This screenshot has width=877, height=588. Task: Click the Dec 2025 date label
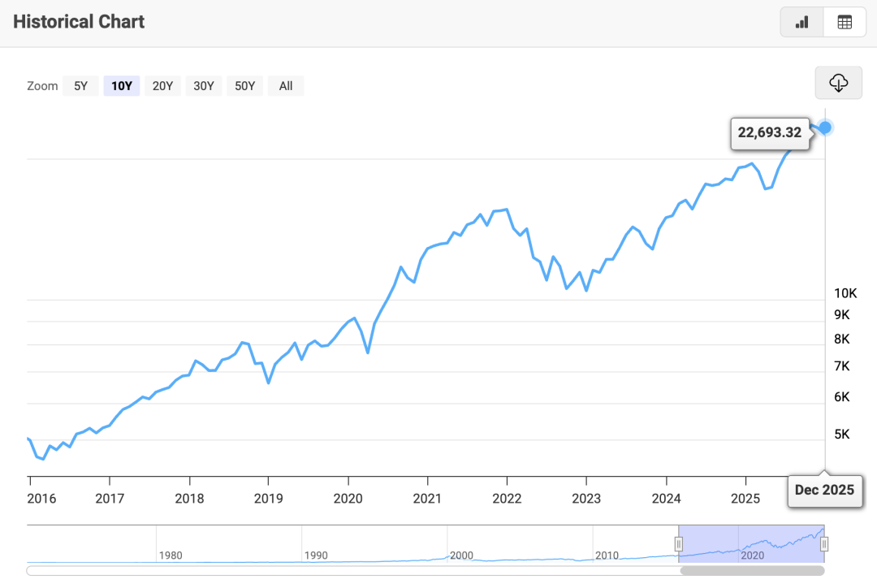(824, 490)
